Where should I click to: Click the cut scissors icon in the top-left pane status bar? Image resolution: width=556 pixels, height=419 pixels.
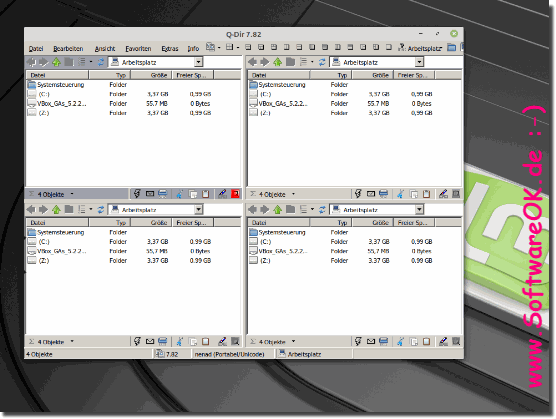click(179, 194)
